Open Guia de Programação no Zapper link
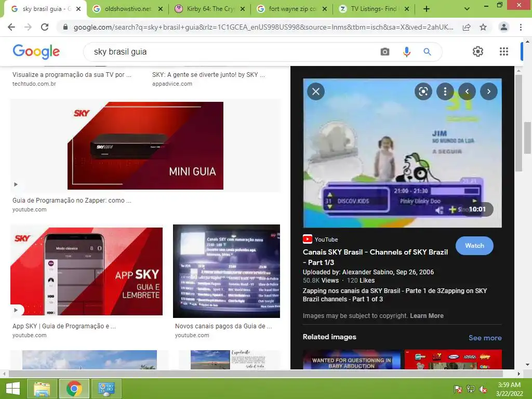Viewport: 532px width, 399px height. pos(72,200)
